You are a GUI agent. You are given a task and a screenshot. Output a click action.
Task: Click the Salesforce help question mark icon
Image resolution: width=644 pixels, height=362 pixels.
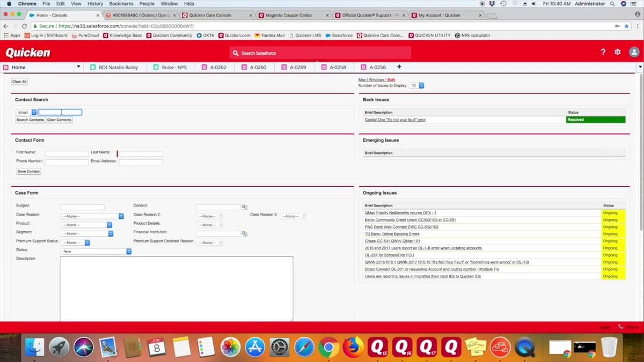603,52
